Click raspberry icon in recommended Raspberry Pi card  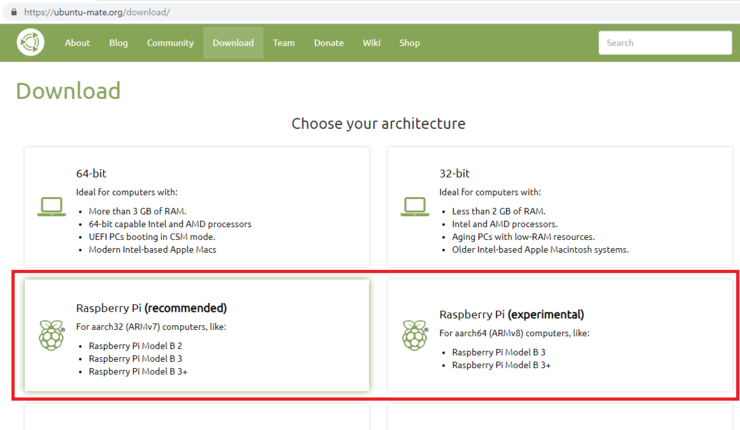51,335
